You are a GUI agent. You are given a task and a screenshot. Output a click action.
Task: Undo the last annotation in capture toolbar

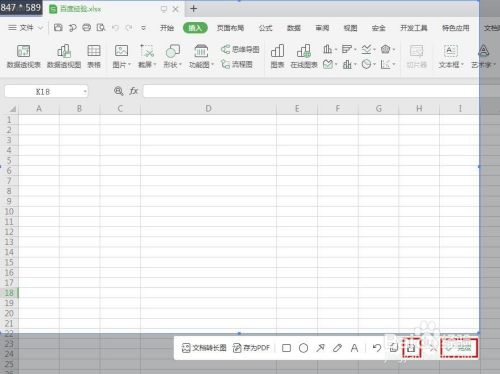[377, 348]
